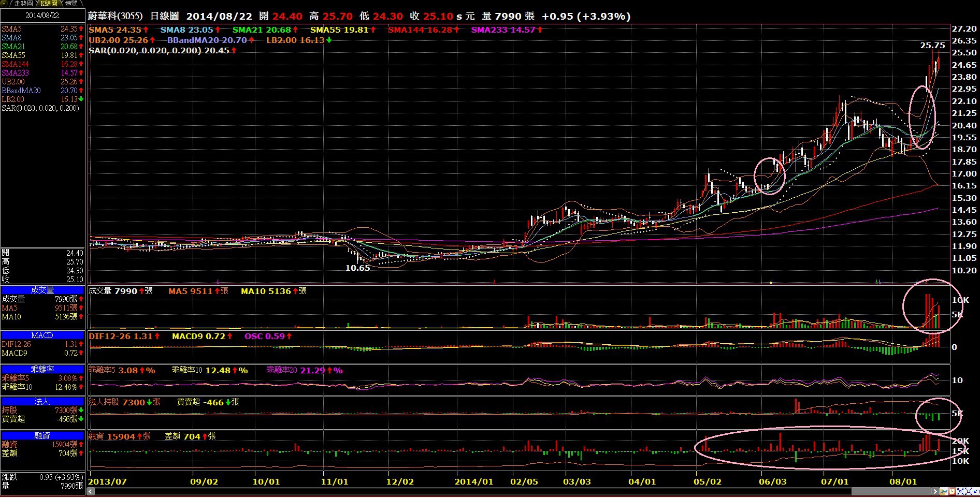Screen dimensions: 980x498
Task: Open the 速覽 tab
Action: pos(71,4)
